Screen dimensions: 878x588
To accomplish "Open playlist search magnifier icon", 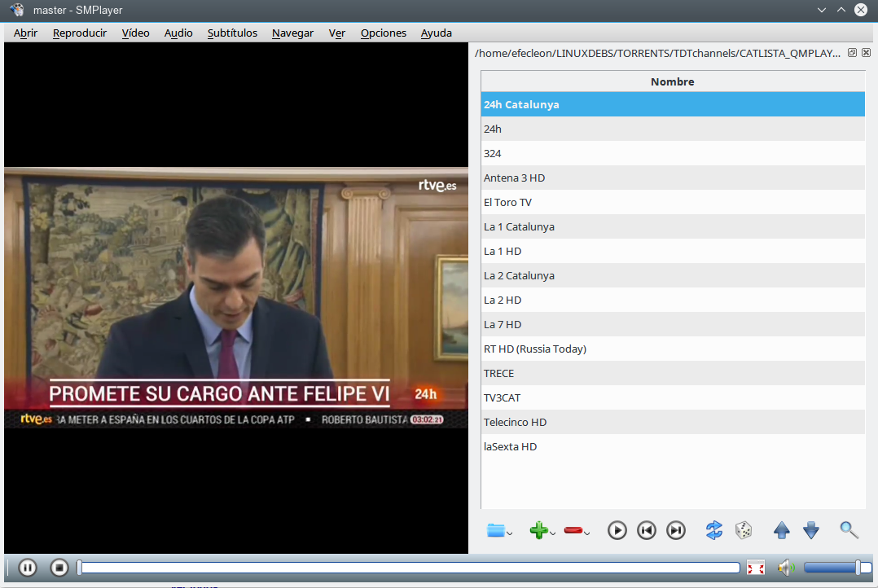I will (x=849, y=529).
